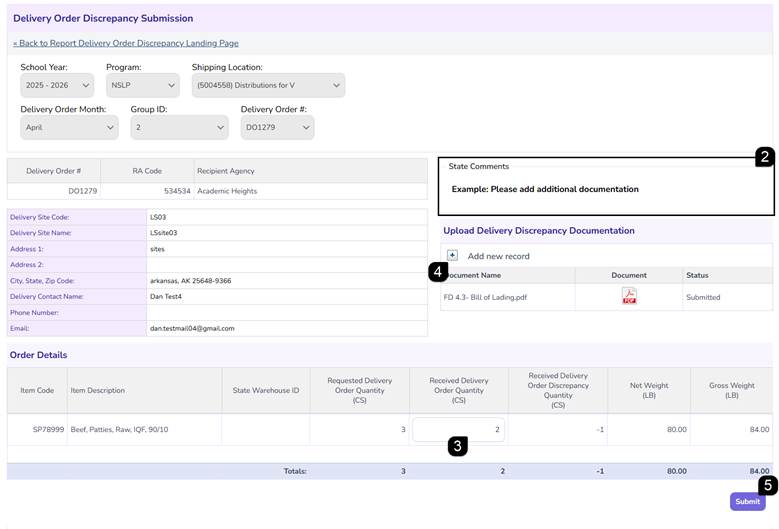The height and width of the screenshot is (529, 779).
Task: Click the step 5 callout badge
Action: [x=768, y=485]
